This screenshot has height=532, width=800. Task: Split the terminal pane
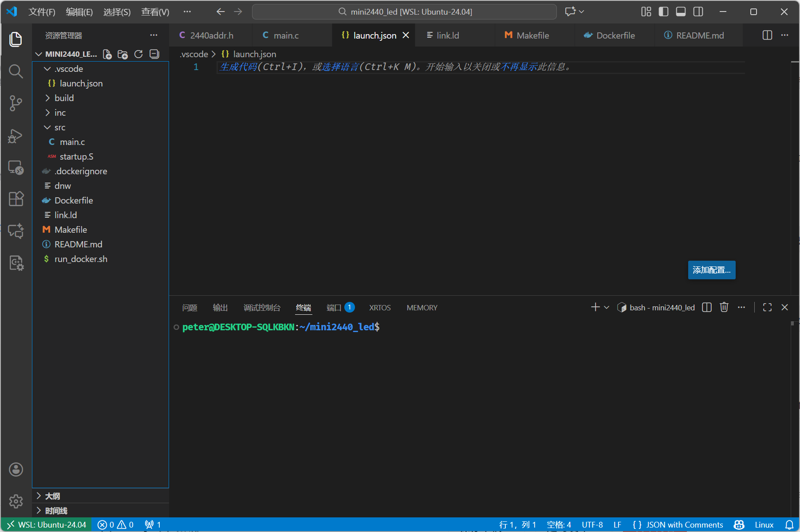pos(706,307)
